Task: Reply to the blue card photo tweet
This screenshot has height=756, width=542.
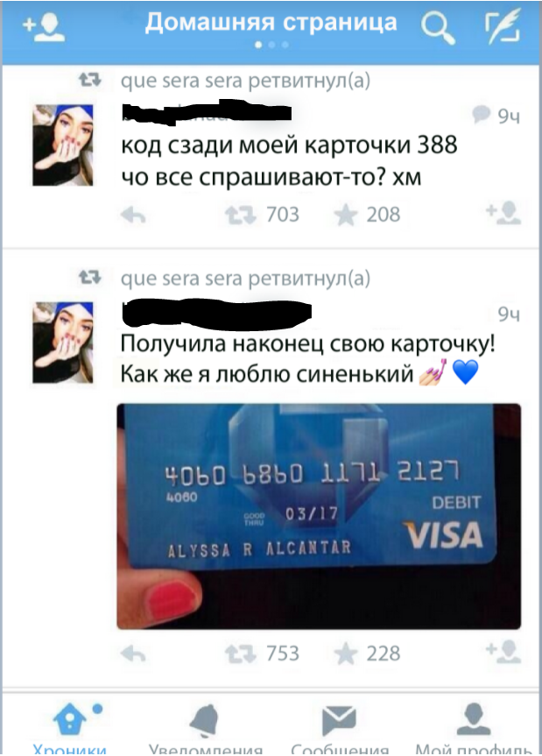Action: coord(133,654)
